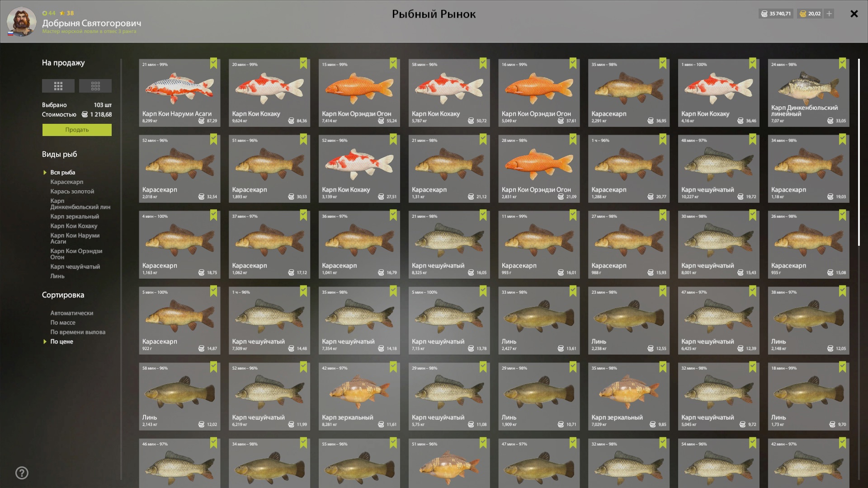Click the Продать sell button
868x488 pixels.
pos(77,130)
